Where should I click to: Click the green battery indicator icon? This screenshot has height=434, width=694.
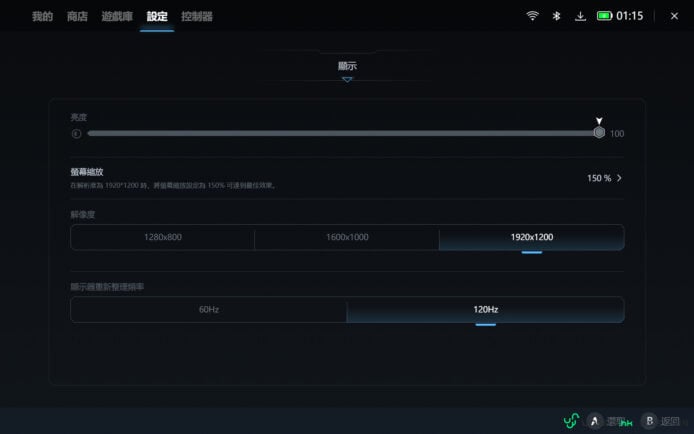point(605,16)
